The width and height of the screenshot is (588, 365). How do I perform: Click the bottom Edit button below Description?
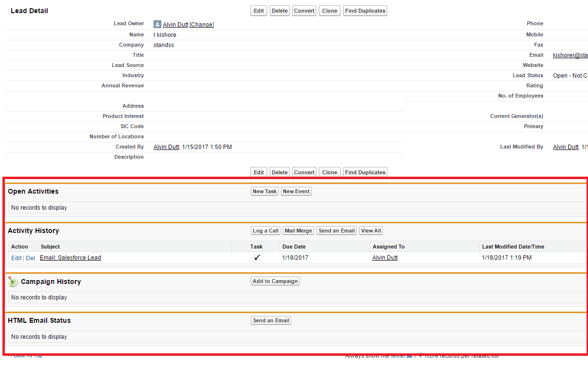[259, 172]
